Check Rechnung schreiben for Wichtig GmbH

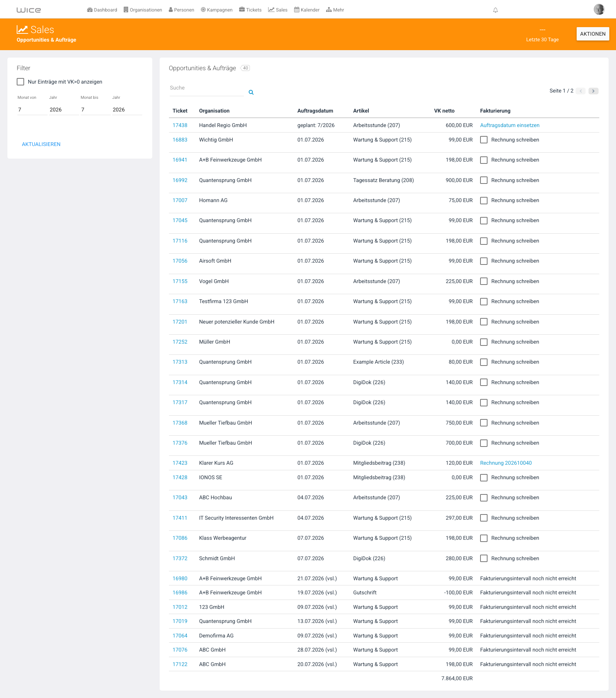click(x=484, y=140)
